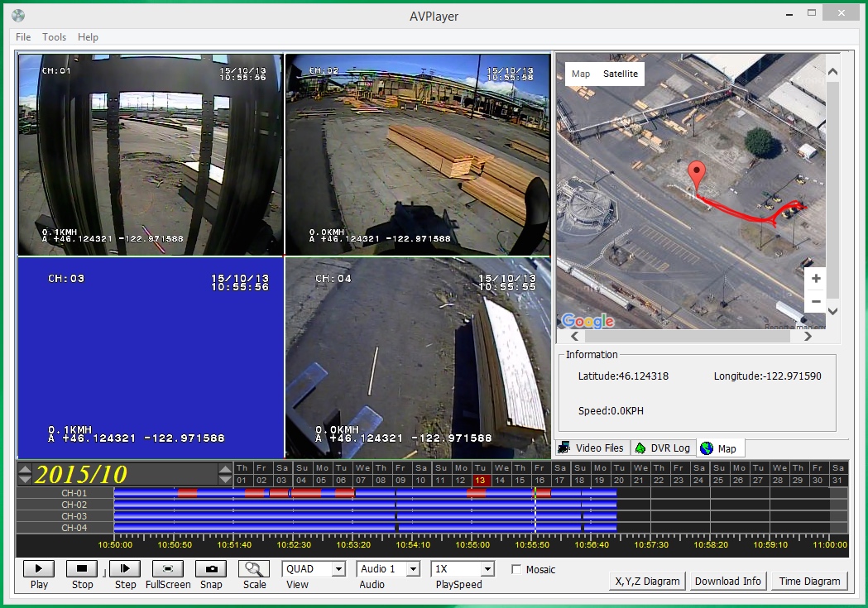Expand the Audio 1 dropdown

(412, 569)
